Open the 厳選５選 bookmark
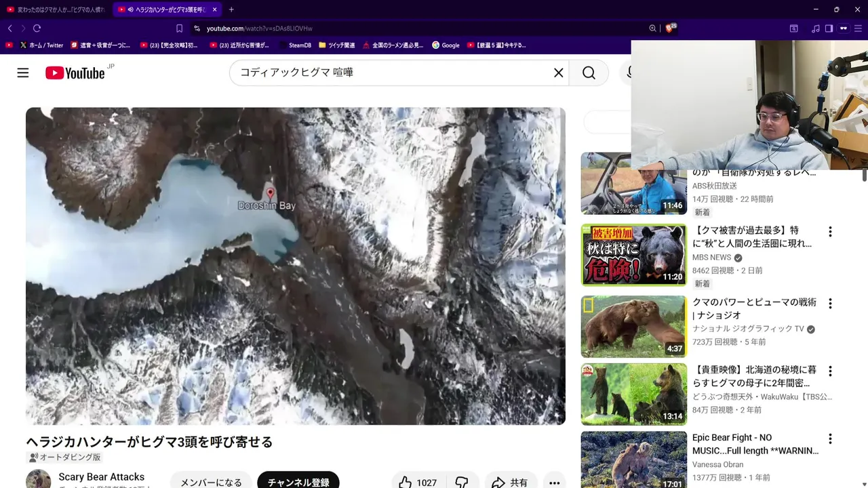Viewport: 868px width, 488px height. click(x=496, y=45)
